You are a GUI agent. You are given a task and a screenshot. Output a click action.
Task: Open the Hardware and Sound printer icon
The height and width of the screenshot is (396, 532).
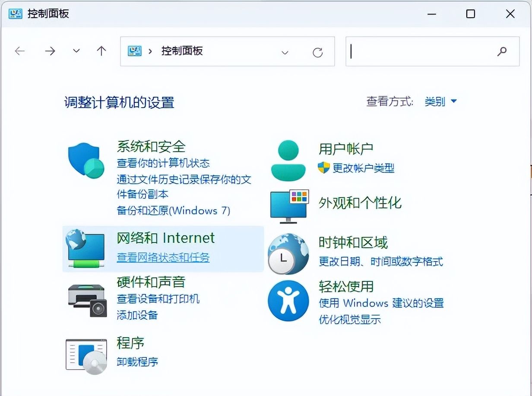(87, 301)
